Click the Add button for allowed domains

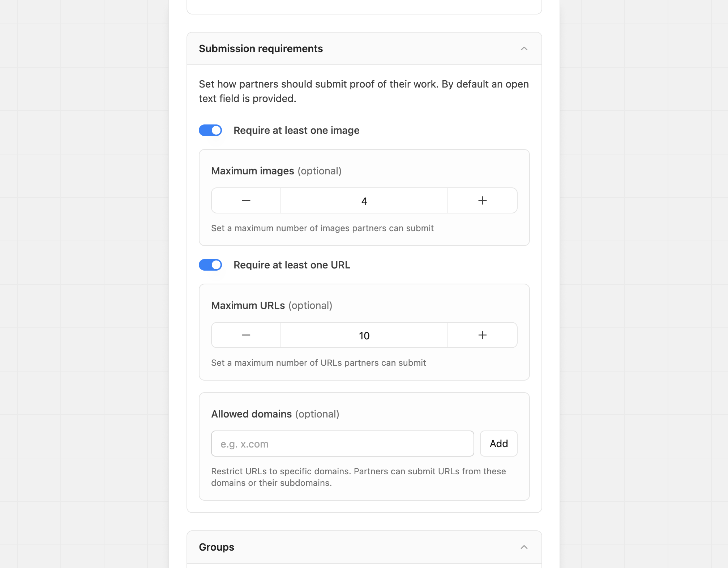click(x=498, y=444)
